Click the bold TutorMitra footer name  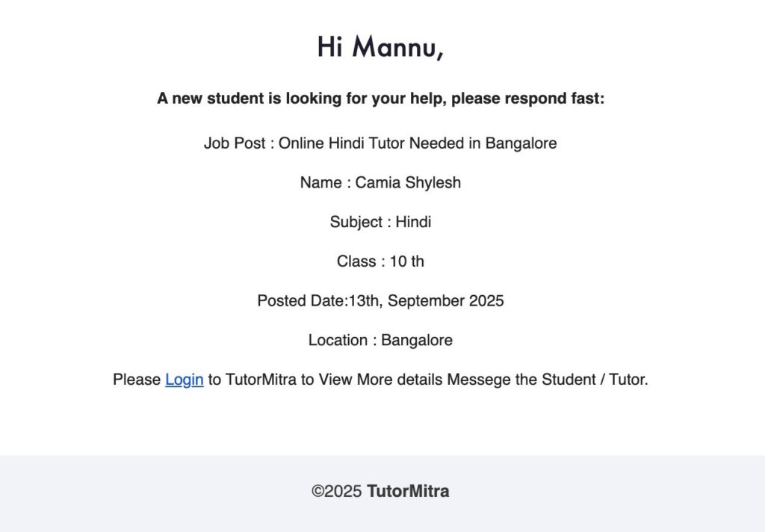coord(408,491)
